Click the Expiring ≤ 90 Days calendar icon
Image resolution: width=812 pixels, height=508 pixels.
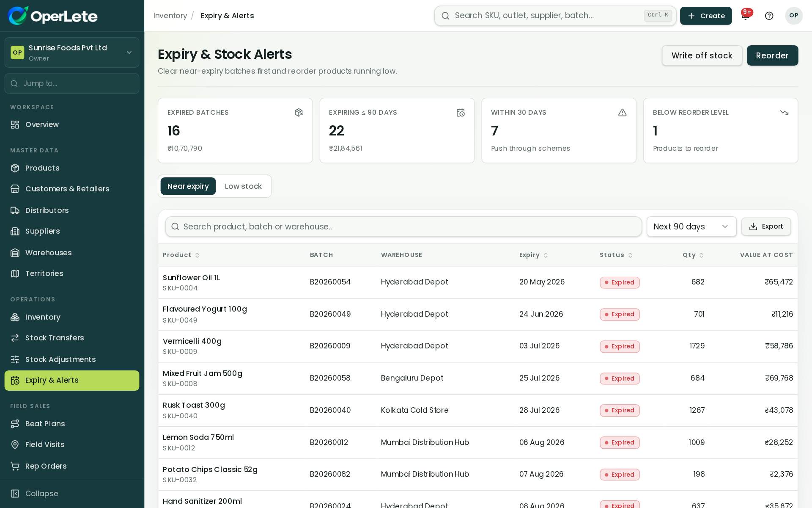point(461,113)
